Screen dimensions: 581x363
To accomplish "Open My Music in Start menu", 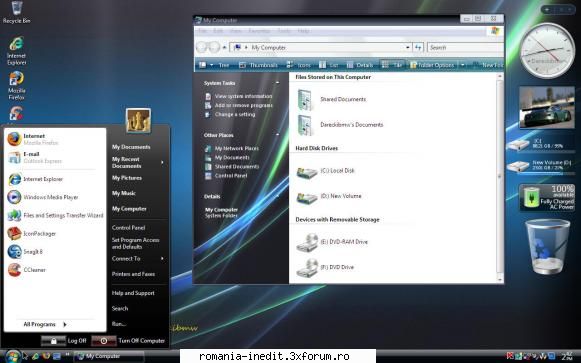I will click(x=124, y=193).
